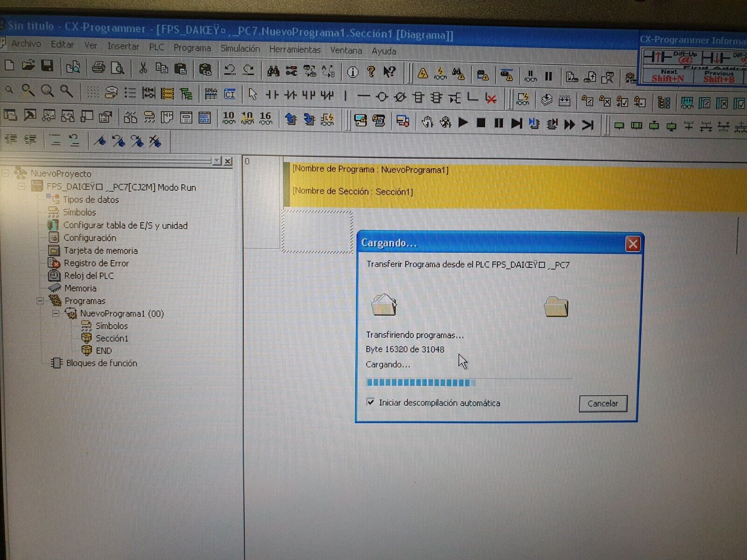The height and width of the screenshot is (560, 747).
Task: Select the END section tree item
Action: (x=104, y=350)
